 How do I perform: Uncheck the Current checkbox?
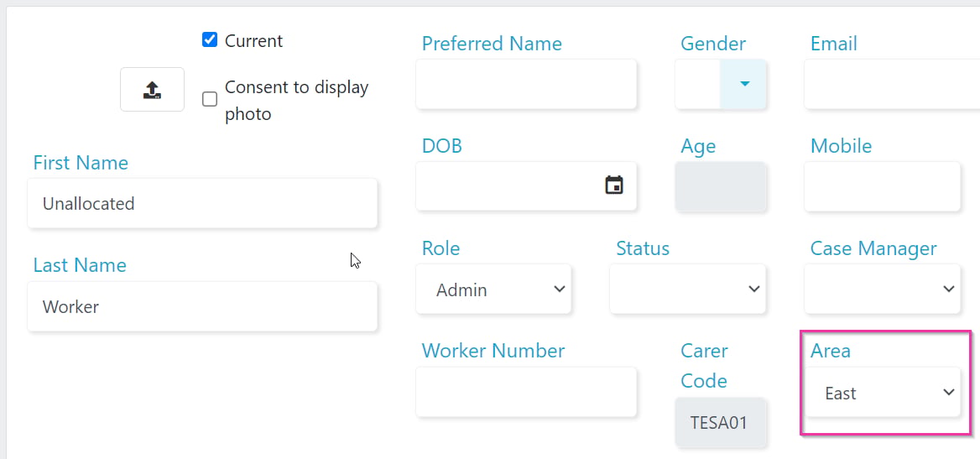210,40
